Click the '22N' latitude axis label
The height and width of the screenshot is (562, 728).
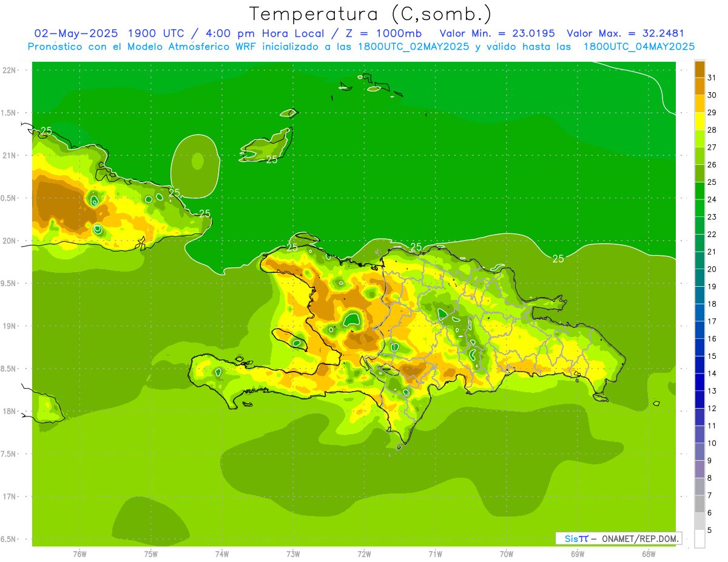coord(10,70)
